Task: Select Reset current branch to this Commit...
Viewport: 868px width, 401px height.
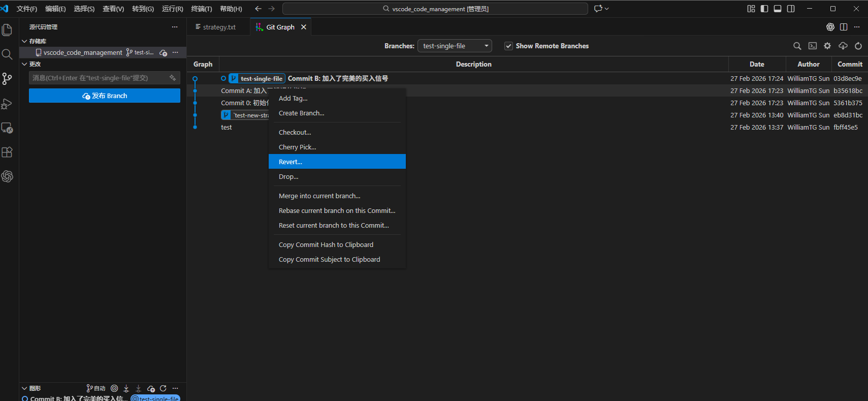Action: coord(337,225)
